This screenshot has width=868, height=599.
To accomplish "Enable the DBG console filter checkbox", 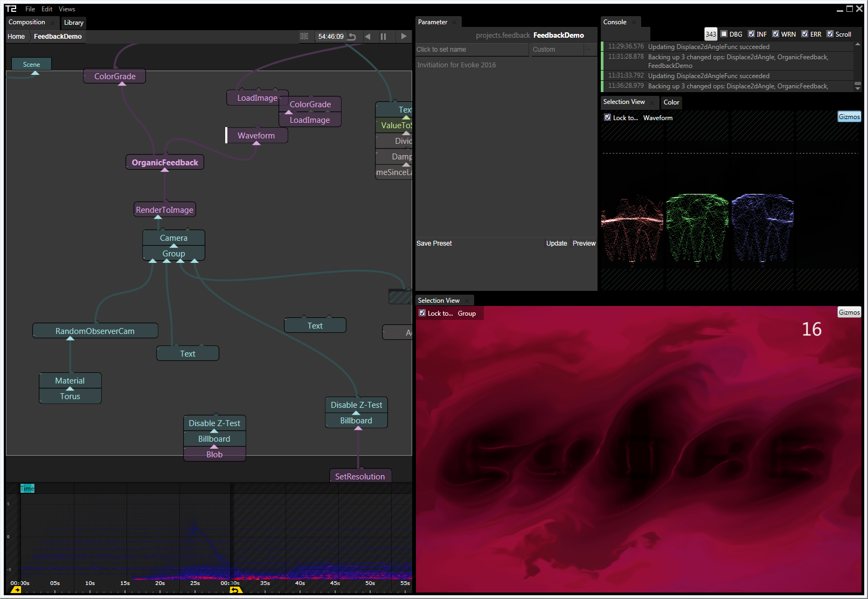I will tap(724, 34).
